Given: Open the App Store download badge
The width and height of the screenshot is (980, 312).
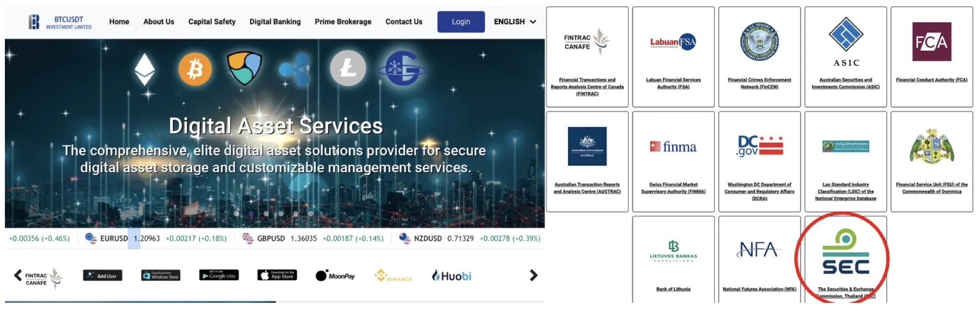Looking at the screenshot, I should [x=277, y=275].
